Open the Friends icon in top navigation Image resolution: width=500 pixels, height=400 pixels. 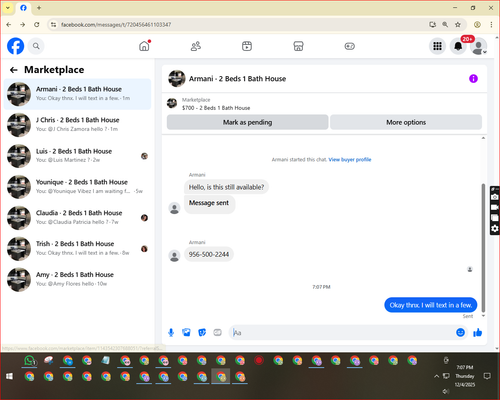point(196,46)
